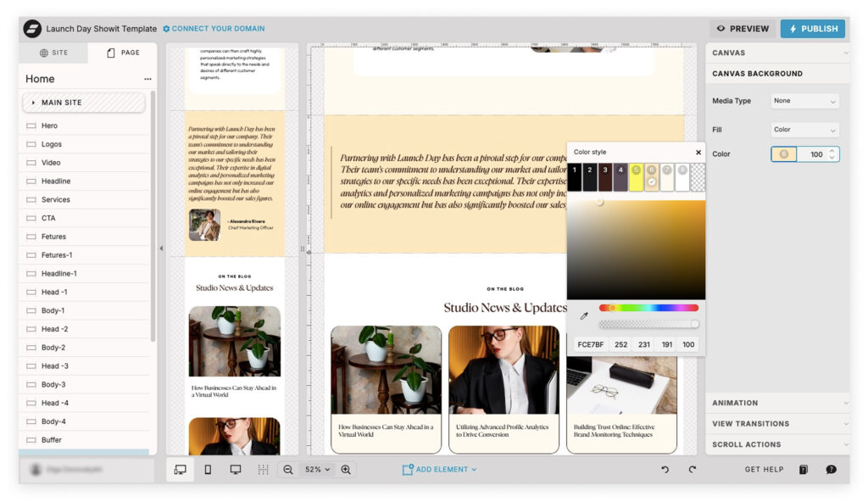Switch to mobile layout view

click(208, 469)
